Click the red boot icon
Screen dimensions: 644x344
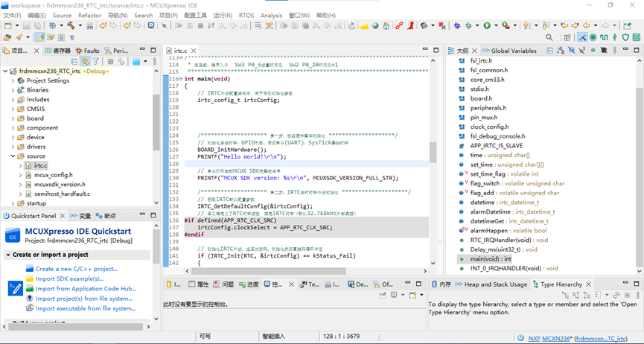pyautogui.click(x=410, y=25)
